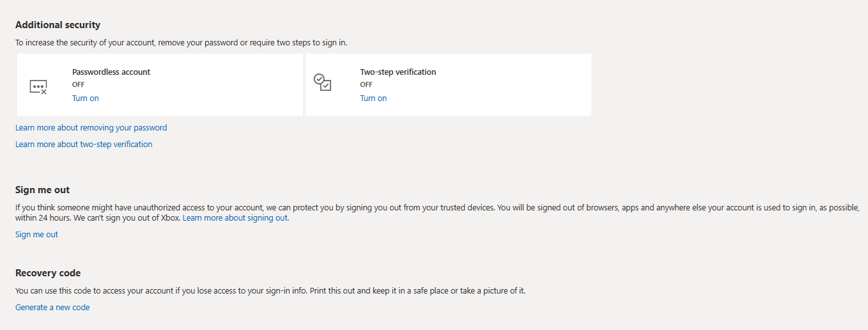Select the Recovery code heading
Screen dimensions: 868x330
point(48,273)
